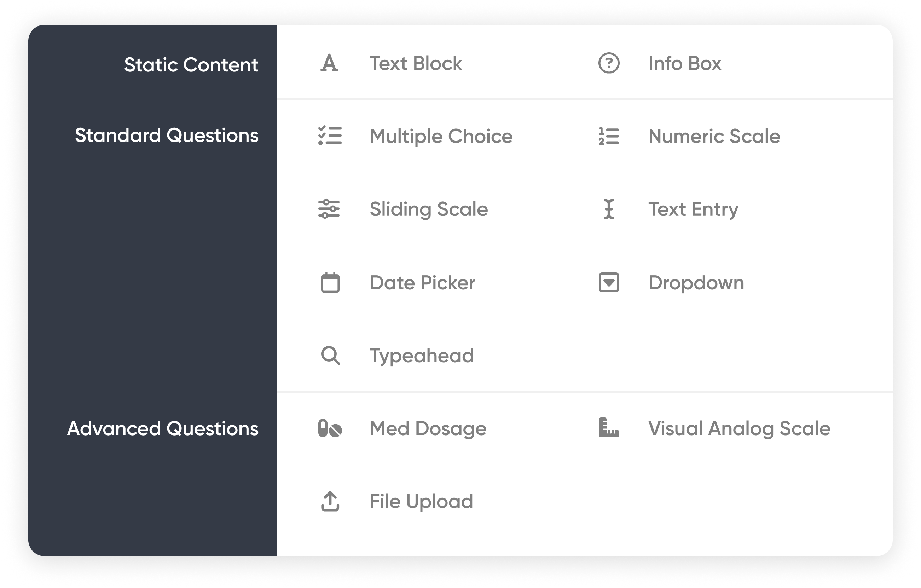Click the Sliding Scale sliders icon
This screenshot has height=588, width=921.
[329, 209]
